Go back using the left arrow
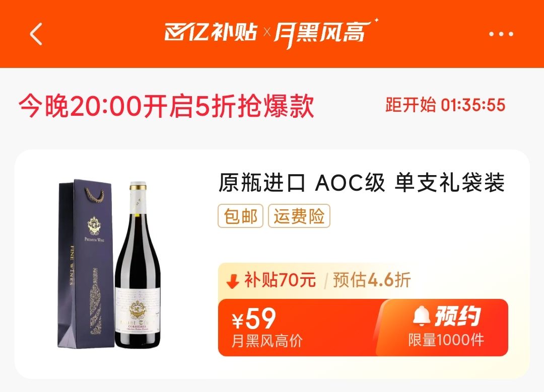This screenshot has height=392, width=544. [x=36, y=34]
